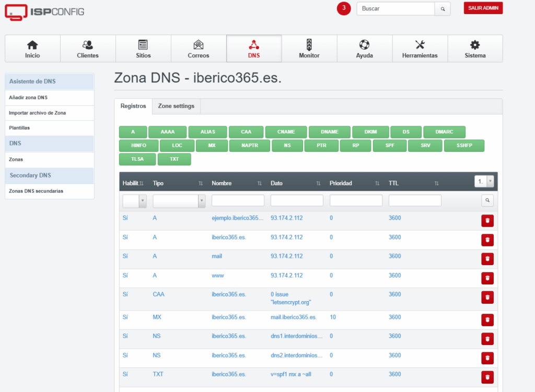Click the table filter search icon
Viewport: 535px width, 392px height.
click(487, 200)
